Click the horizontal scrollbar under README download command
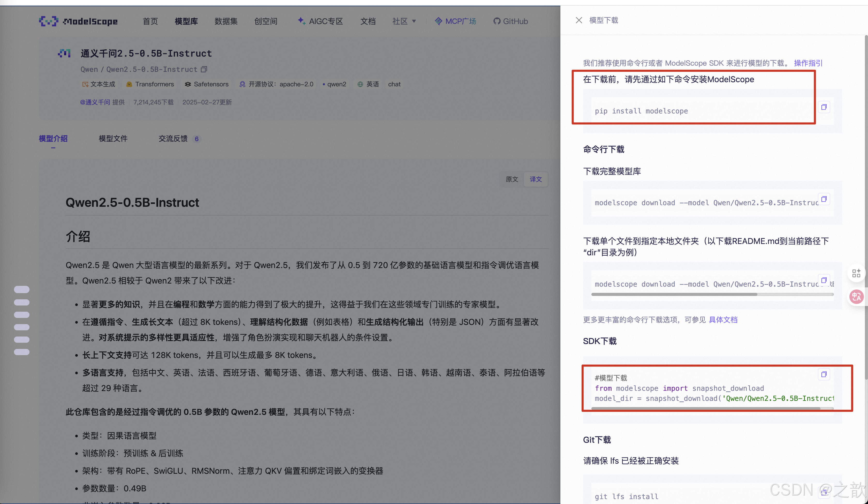 tap(674, 294)
